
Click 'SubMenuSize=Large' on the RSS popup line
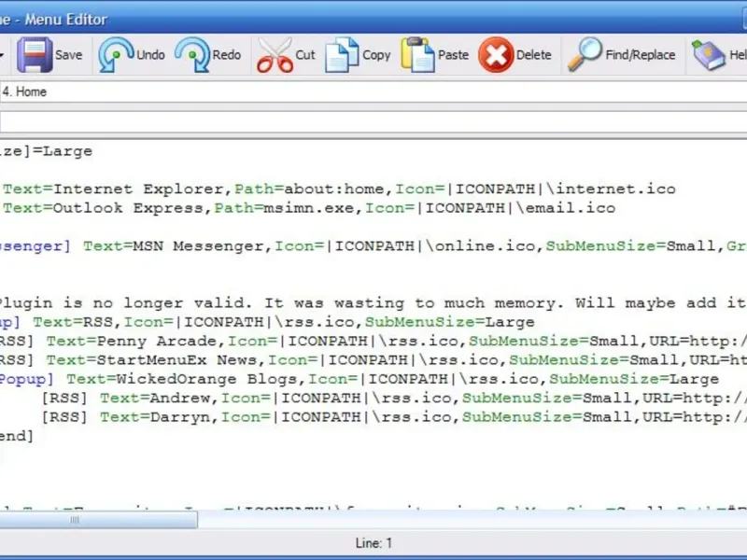(450, 322)
